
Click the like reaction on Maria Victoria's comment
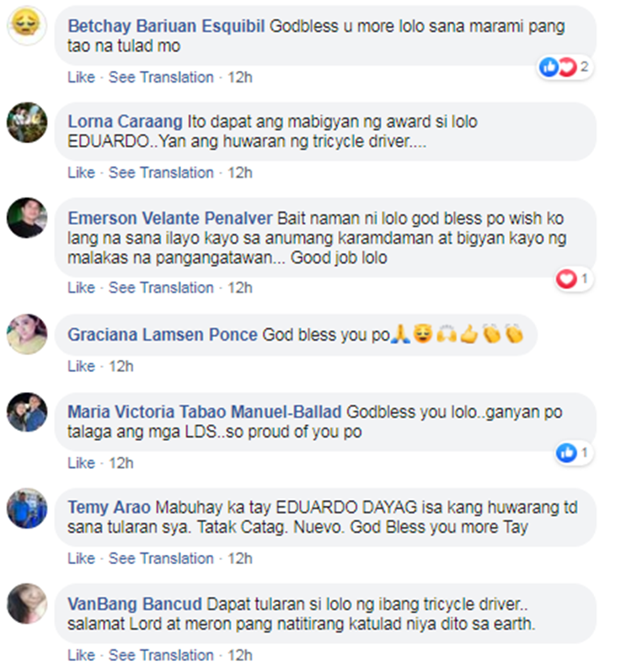coord(574,453)
